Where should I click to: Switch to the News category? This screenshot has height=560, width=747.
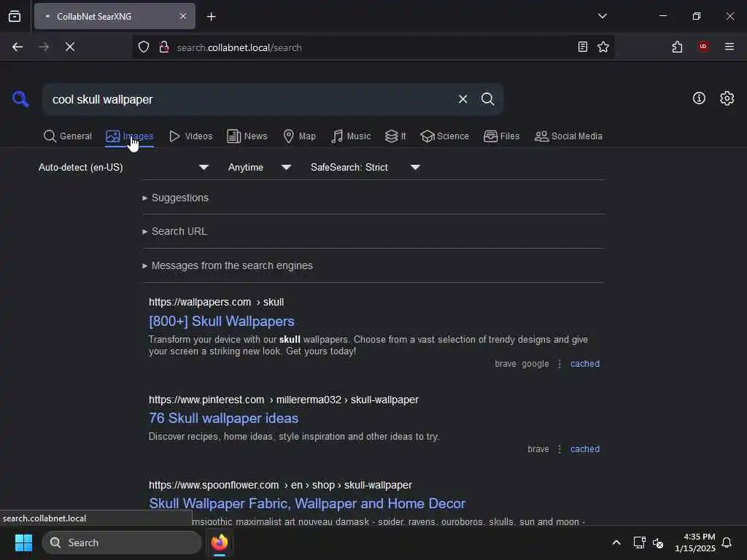tap(247, 136)
